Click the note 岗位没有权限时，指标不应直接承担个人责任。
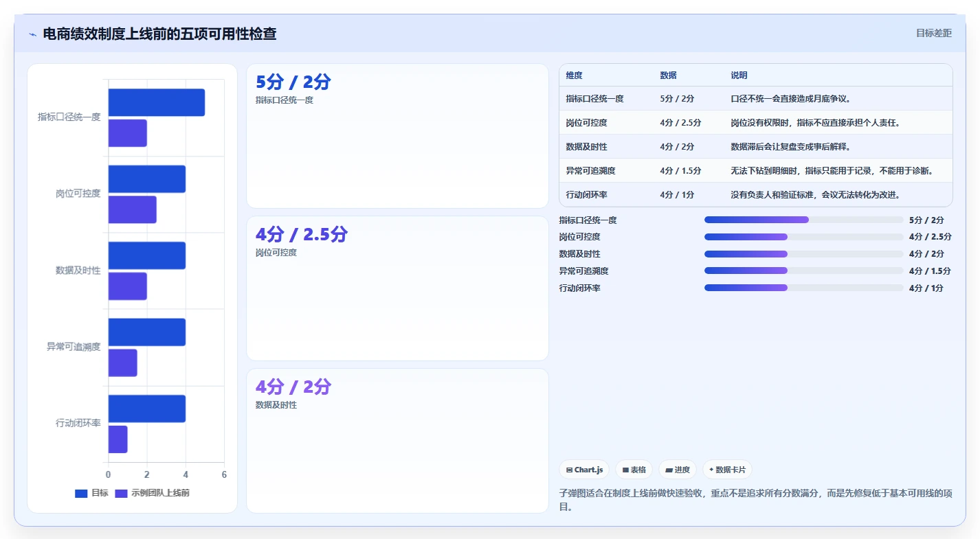Viewport: 980px width, 539px height. (x=815, y=123)
